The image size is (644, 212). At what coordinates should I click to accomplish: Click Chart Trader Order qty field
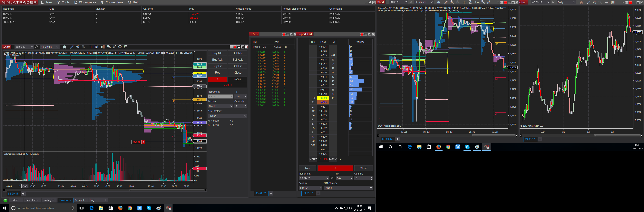coord(240,106)
